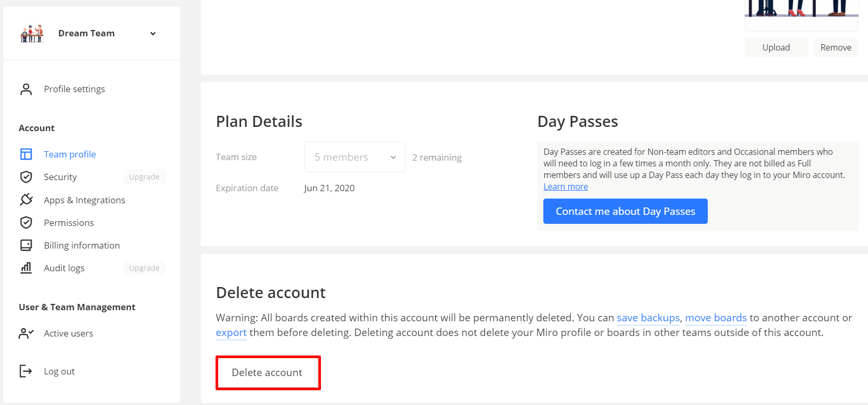Click the Profile settings person icon
Image resolution: width=868 pixels, height=405 pixels.
26,89
